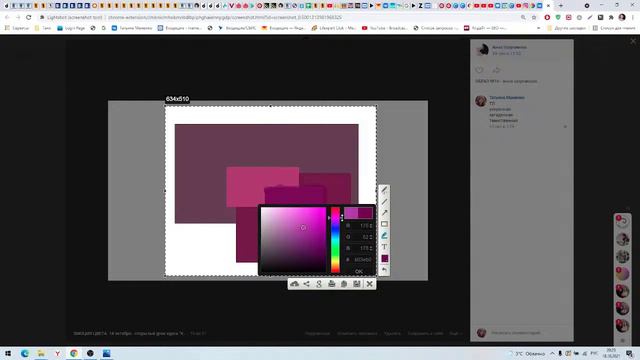
Task: Show hidden system tray icons
Action: pyautogui.click(x=552, y=353)
